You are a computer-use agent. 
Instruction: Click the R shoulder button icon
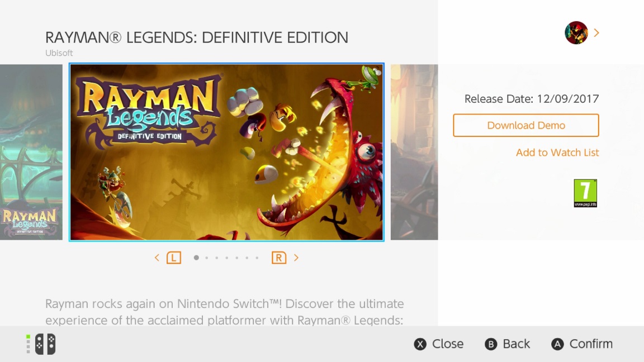tap(278, 258)
